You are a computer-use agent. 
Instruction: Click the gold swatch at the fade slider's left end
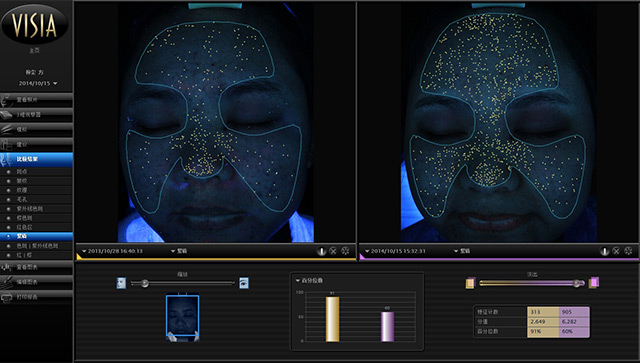(x=470, y=283)
